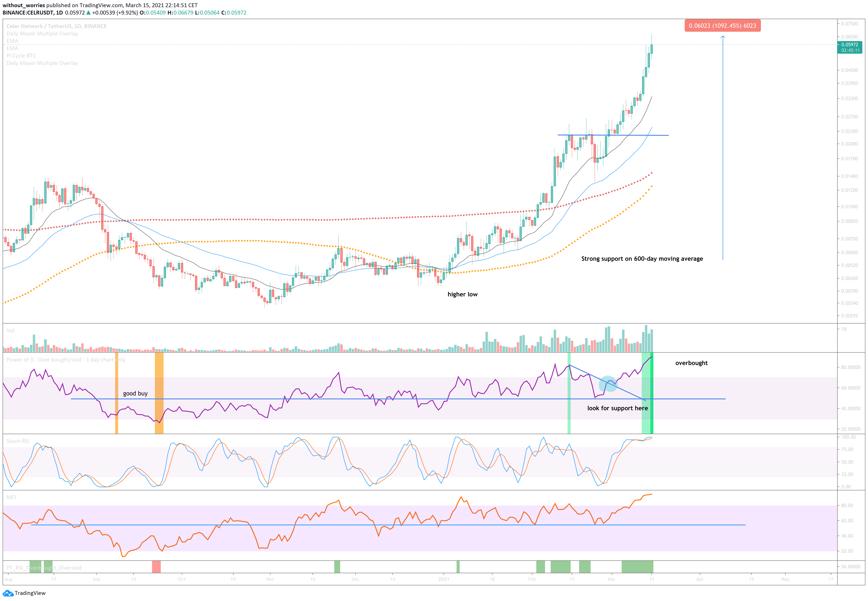
Task: Click the 'look for support here' annotation
Action: (x=617, y=408)
